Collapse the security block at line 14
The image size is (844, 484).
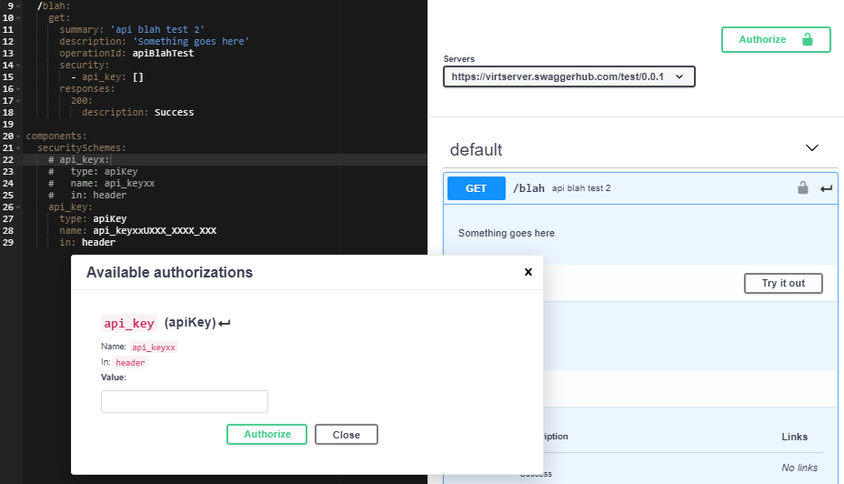[19, 65]
